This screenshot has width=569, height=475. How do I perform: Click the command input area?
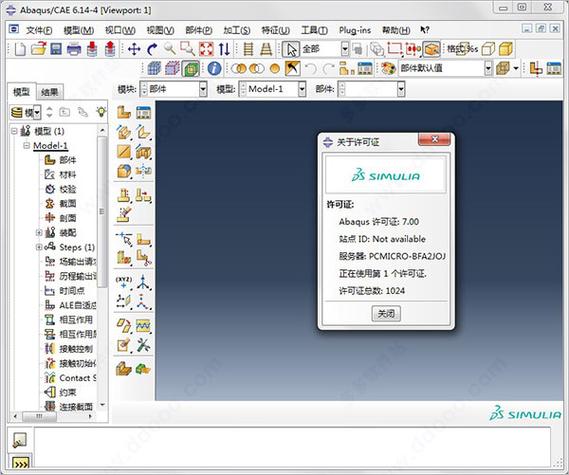tap(292, 447)
